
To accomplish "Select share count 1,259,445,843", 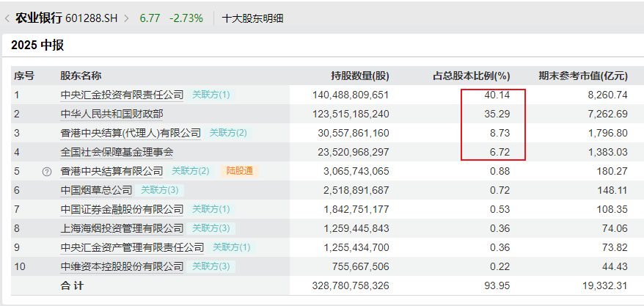I will (356, 228).
